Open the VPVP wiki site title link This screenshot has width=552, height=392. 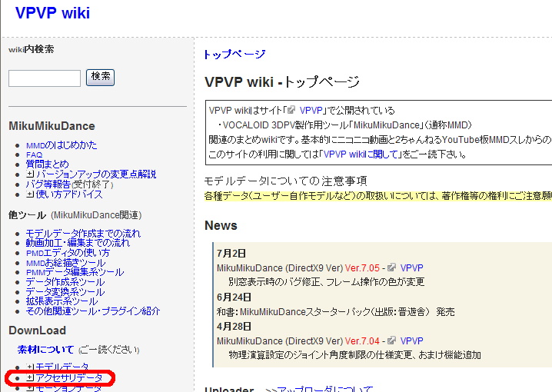coord(52,13)
